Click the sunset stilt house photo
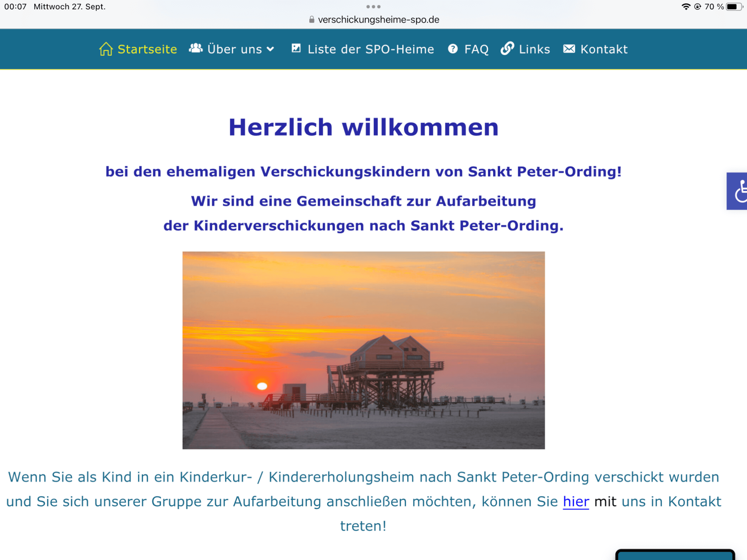The image size is (747, 560). (363, 350)
